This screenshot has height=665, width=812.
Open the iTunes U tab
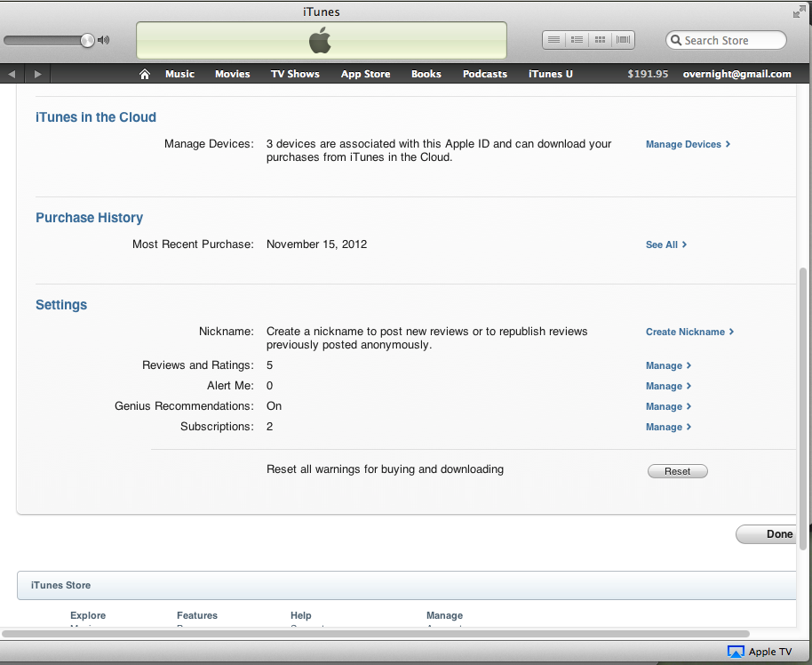point(551,74)
